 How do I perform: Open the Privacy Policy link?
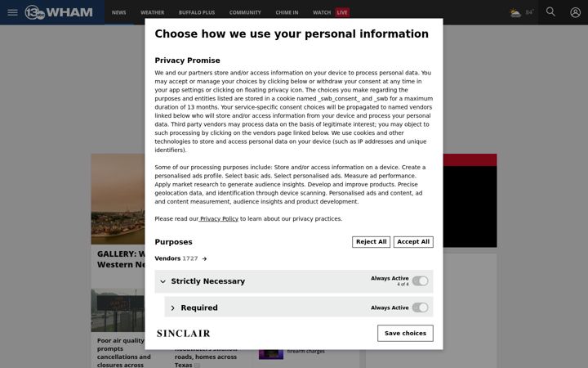coord(219,219)
